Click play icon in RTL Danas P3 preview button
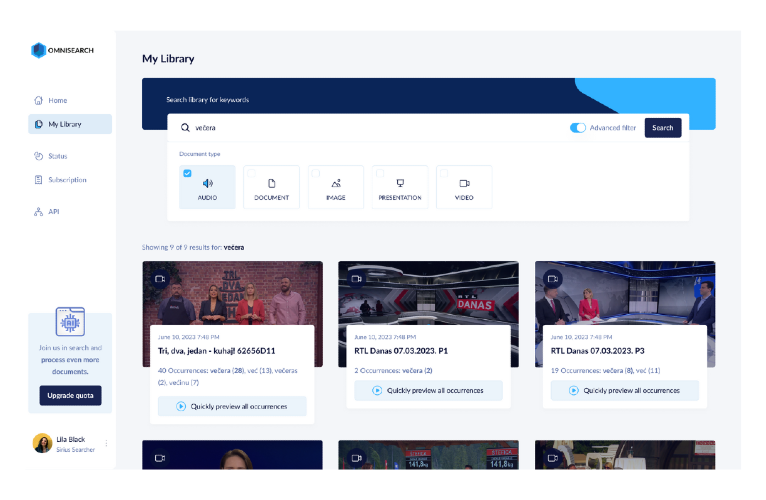 [574, 391]
